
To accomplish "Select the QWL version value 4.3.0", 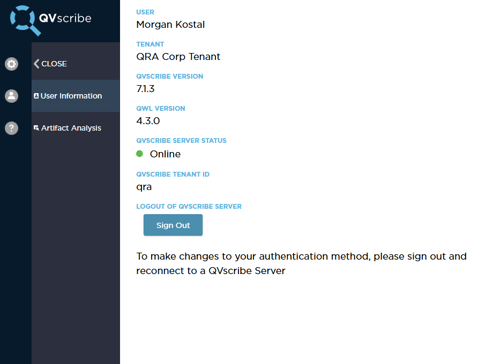I will (x=148, y=121).
